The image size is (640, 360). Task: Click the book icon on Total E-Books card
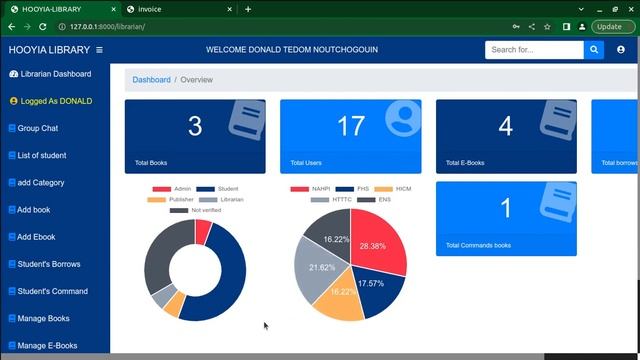coord(558,120)
